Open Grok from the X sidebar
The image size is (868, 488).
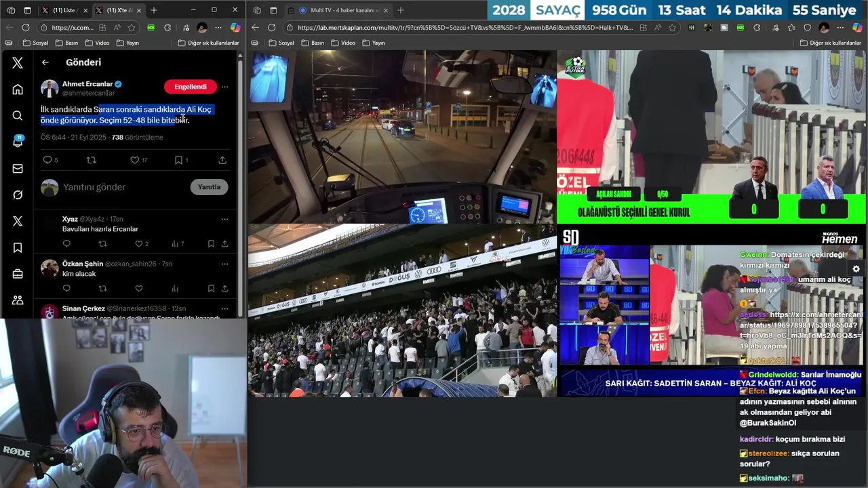click(18, 195)
